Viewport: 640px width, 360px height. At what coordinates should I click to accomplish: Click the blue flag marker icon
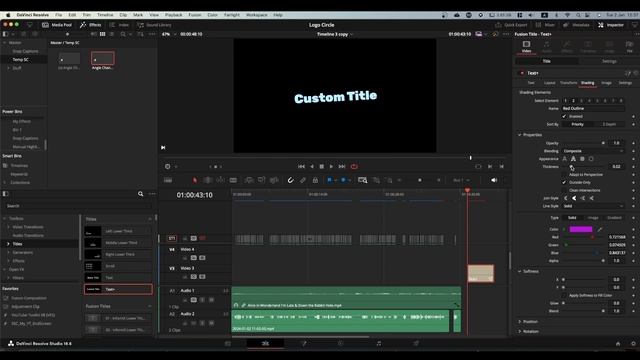click(329, 180)
